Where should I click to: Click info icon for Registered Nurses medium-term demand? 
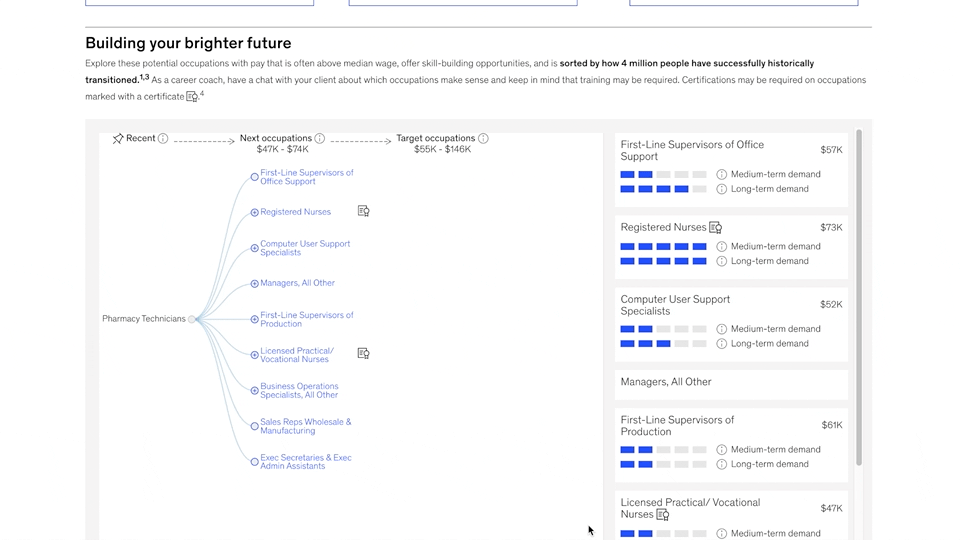[x=722, y=246]
